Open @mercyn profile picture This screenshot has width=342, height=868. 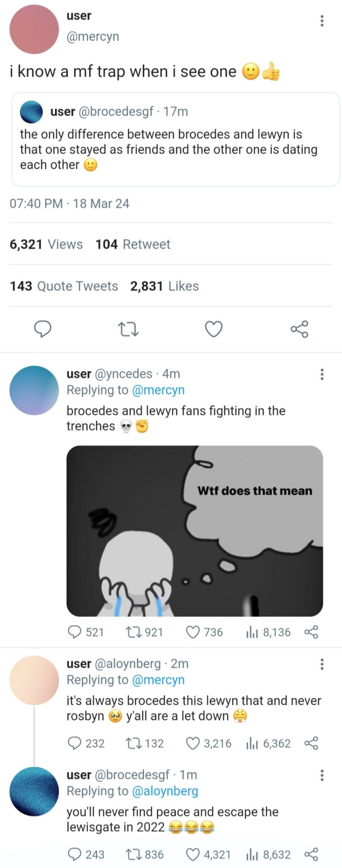[x=34, y=29]
